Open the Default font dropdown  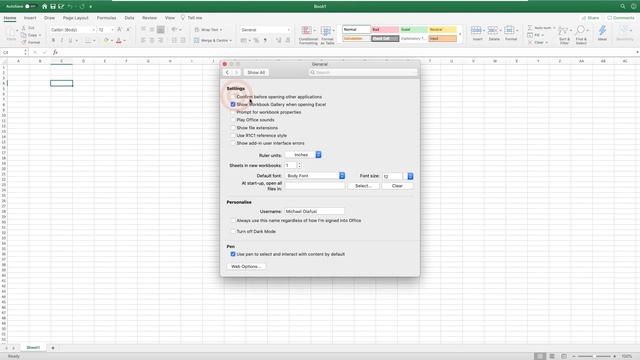coord(315,176)
